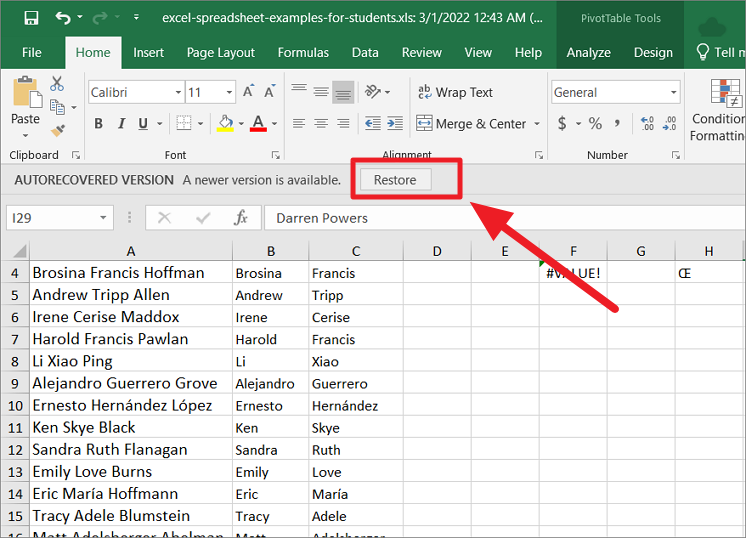Click the Cut scissors icon
The height and width of the screenshot is (538, 746).
pos(57,84)
